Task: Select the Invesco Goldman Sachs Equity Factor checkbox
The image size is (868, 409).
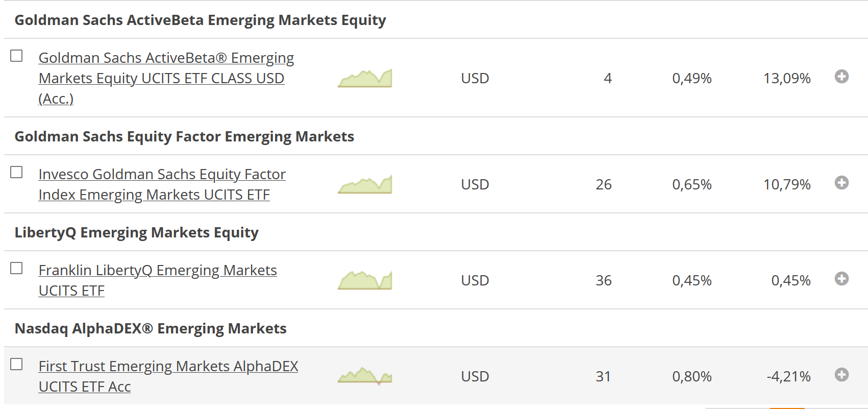Action: click(17, 172)
